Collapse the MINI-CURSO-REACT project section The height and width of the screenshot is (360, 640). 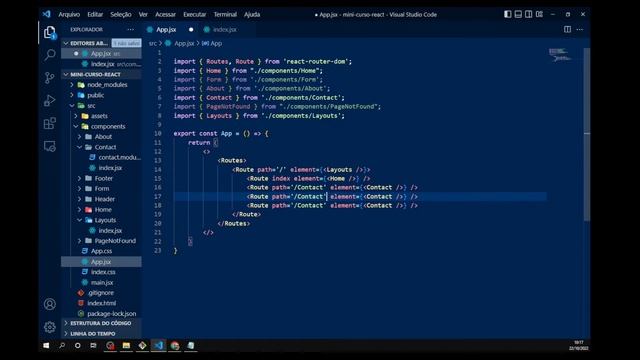tap(66, 74)
